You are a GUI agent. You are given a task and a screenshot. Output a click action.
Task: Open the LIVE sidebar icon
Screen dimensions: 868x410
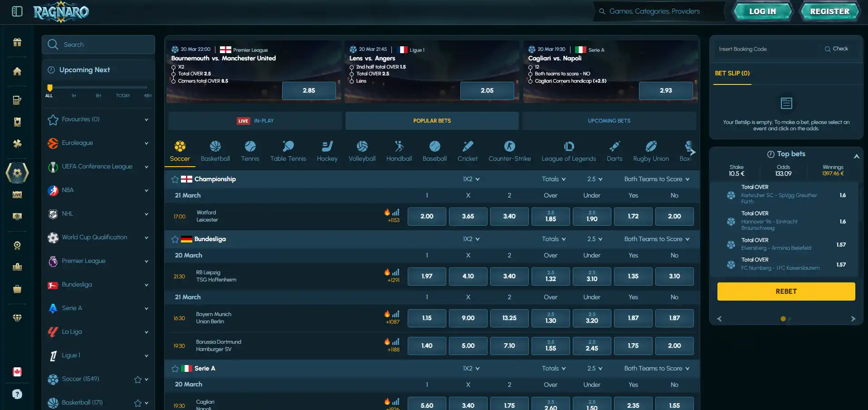(17, 194)
